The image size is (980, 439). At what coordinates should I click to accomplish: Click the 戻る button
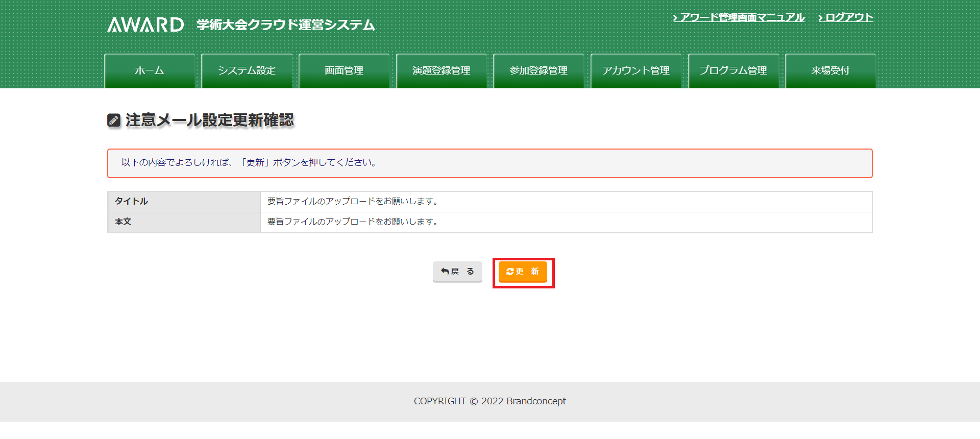point(457,272)
